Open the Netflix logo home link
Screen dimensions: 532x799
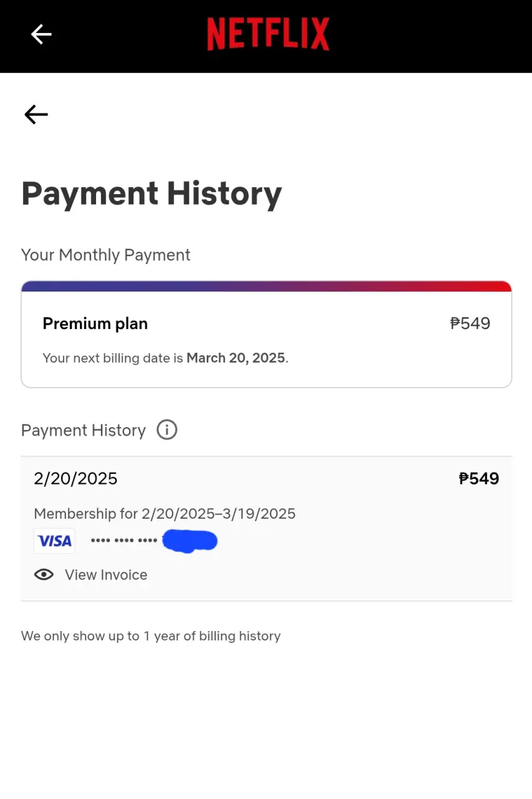point(268,34)
